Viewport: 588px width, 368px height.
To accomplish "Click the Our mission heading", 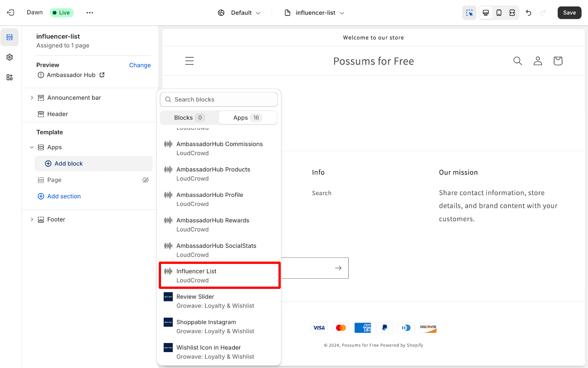I will [458, 172].
